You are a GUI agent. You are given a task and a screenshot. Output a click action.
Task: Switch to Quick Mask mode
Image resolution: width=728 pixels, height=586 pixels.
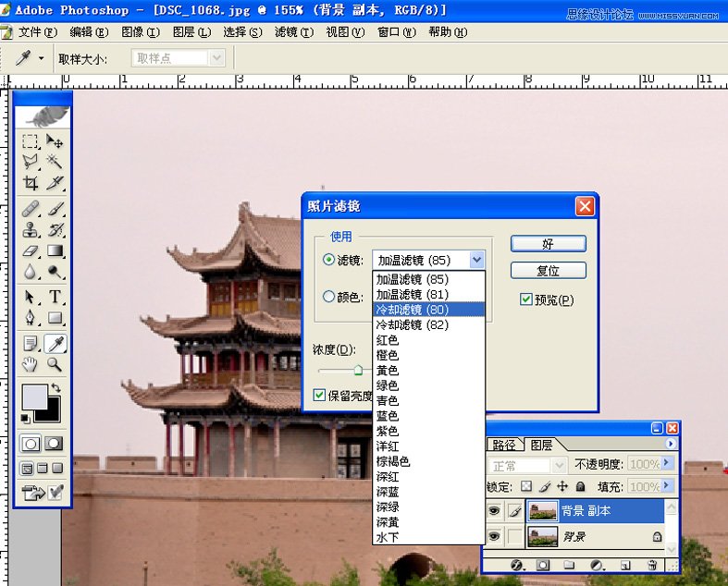[x=54, y=444]
